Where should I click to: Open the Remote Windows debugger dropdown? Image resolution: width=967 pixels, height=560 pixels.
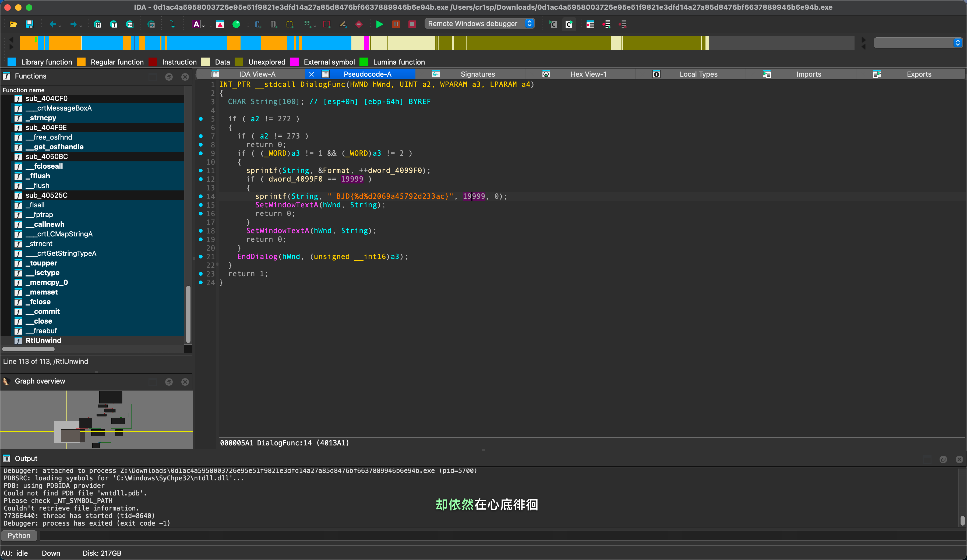click(x=480, y=24)
